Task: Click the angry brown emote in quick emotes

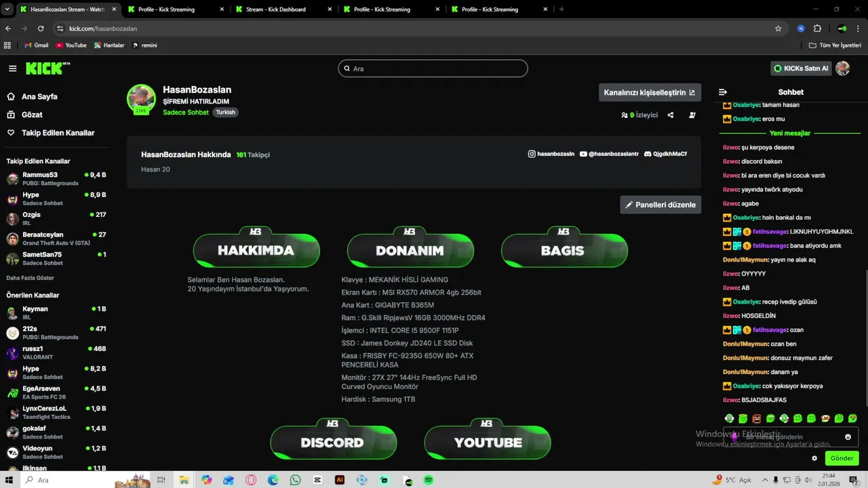Action: pos(757,419)
